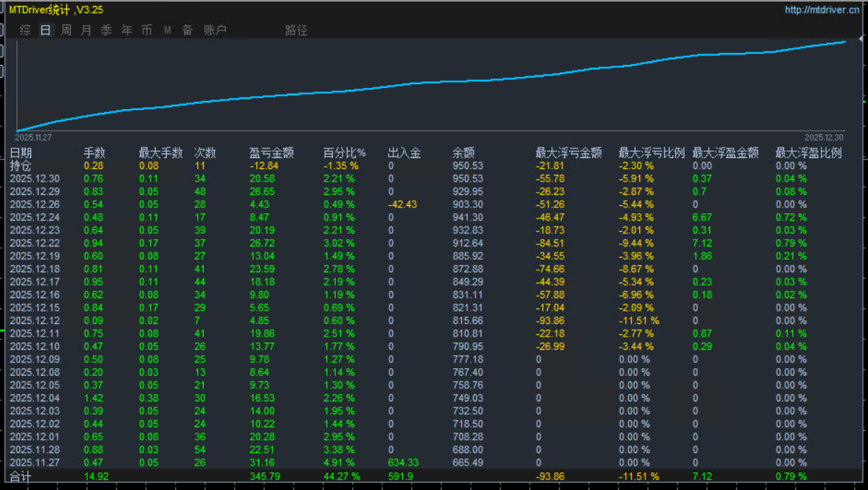Select the 2025.12.30 date row
Image resolution: width=868 pixels, height=490 pixels.
pos(434,179)
